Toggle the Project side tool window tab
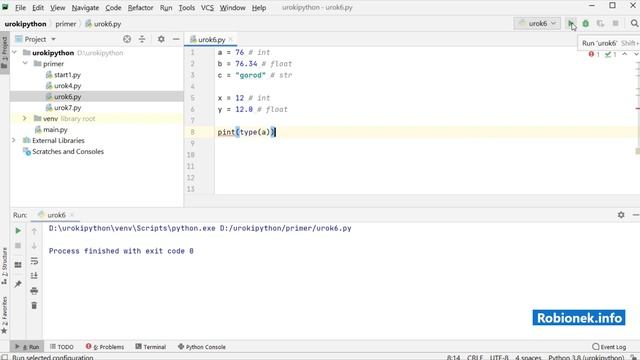 click(x=4, y=52)
